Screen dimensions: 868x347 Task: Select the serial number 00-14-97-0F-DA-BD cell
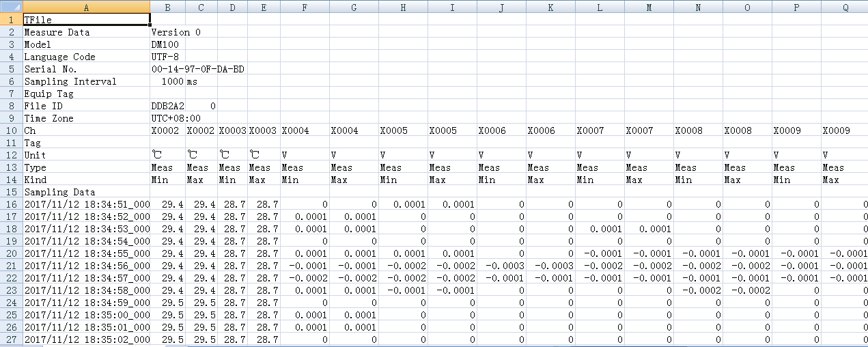(x=167, y=69)
